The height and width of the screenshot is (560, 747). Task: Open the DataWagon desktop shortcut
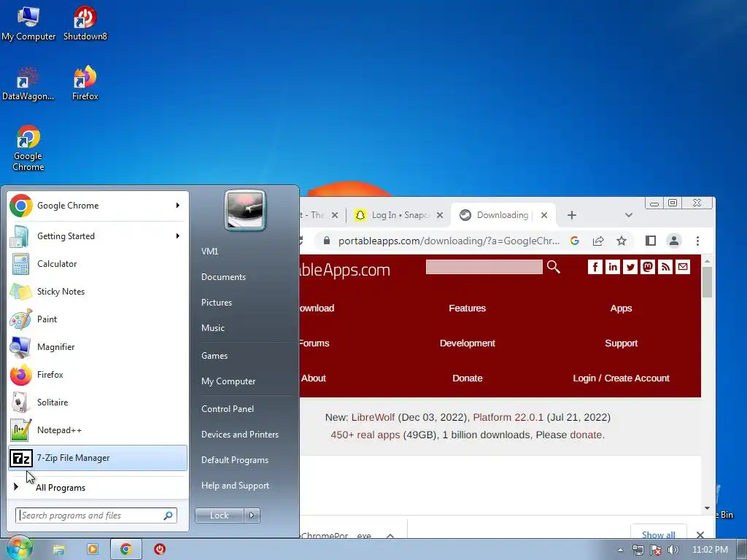pos(28,84)
